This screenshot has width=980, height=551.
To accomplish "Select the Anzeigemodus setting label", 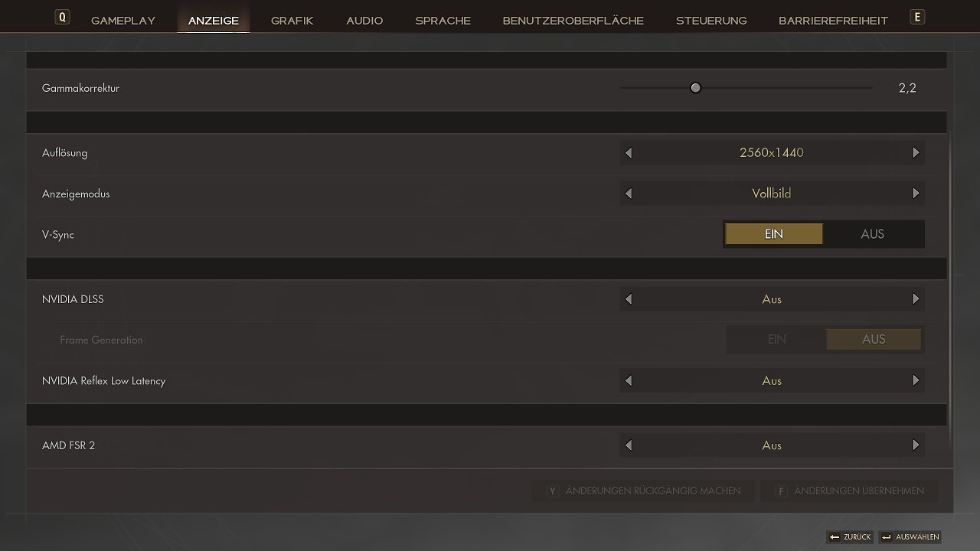I will pyautogui.click(x=76, y=194).
